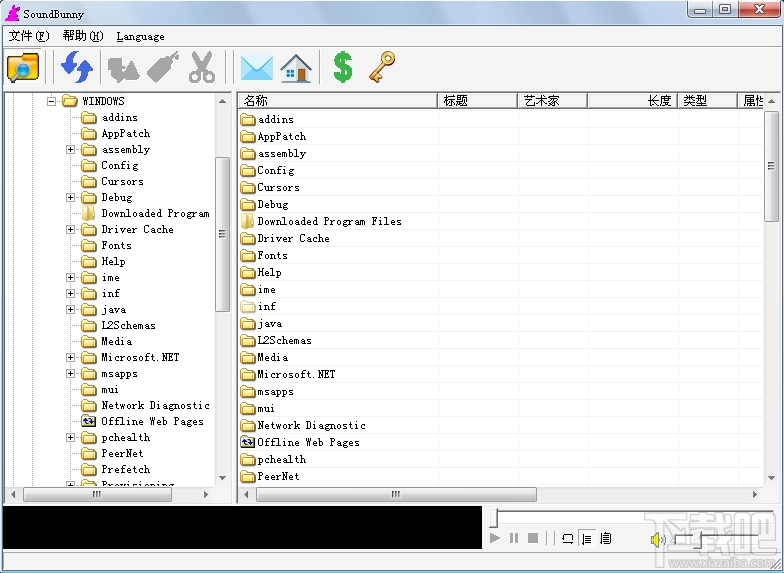Click the green dollar purchase icon
The image size is (784, 573).
[x=343, y=67]
